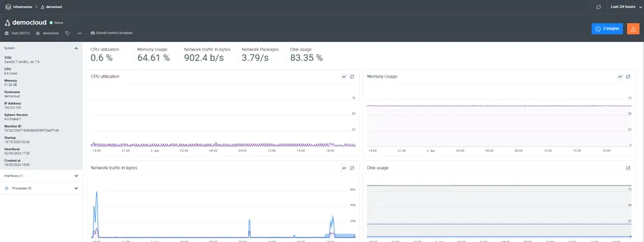This screenshot has height=242, width=644.
Task: Click the democloud group globe icon
Action: pos(38,33)
